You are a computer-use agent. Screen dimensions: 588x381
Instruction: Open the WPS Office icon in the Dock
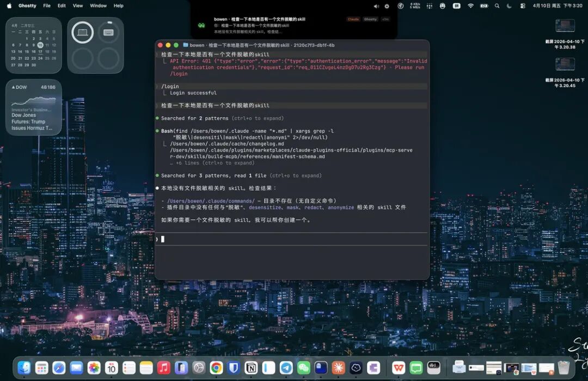[398, 368]
